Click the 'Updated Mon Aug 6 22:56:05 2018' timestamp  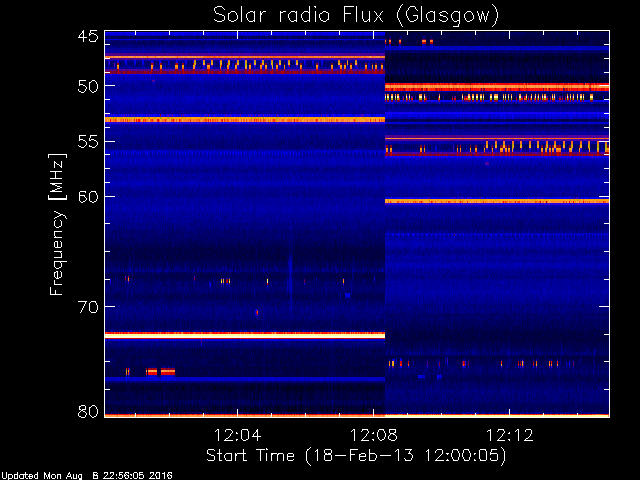click(87, 476)
